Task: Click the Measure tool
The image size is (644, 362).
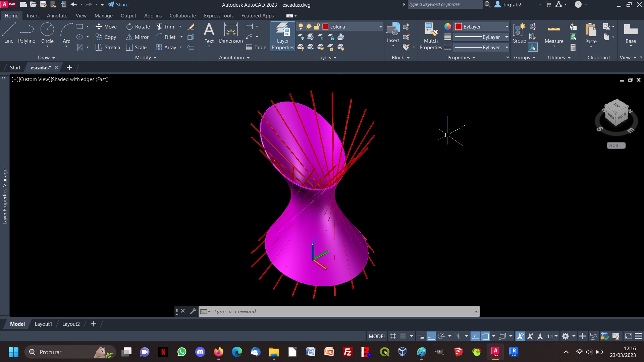Action: pos(554,33)
